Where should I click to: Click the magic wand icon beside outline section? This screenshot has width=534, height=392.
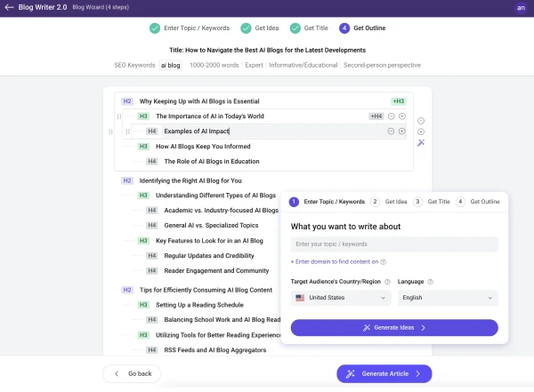click(421, 142)
